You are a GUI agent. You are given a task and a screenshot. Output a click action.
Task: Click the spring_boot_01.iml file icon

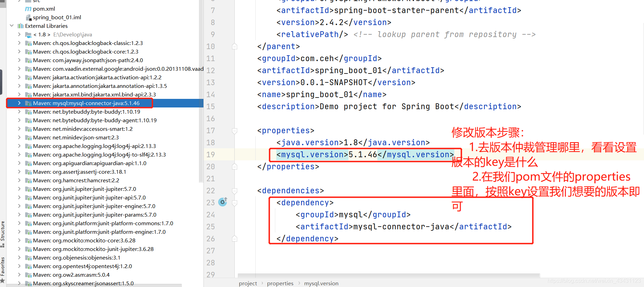[29, 18]
